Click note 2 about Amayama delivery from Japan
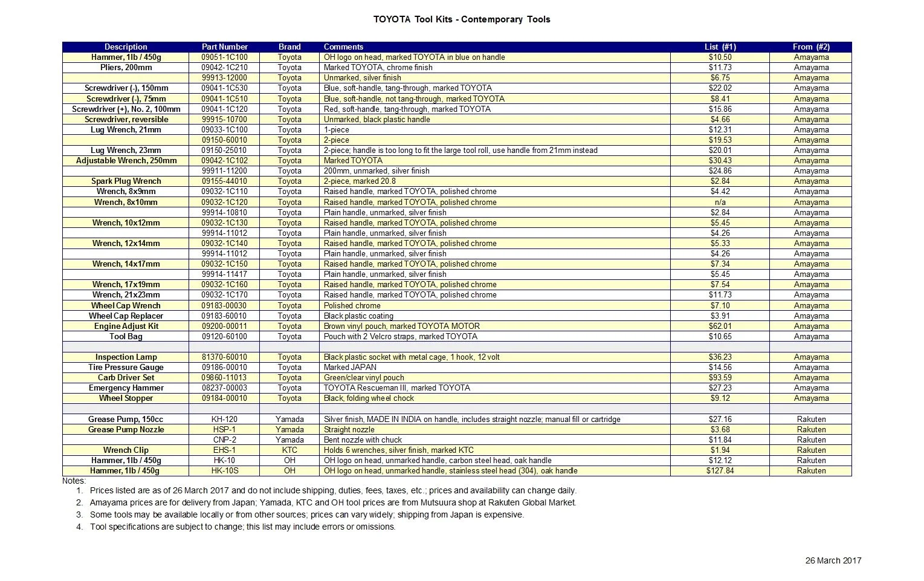 333,502
